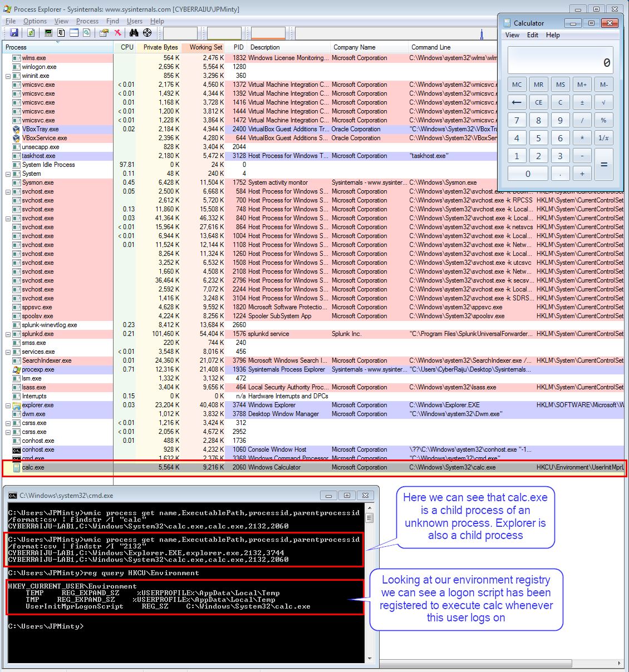Screen dimensions: 629x672
Task: Open System Information via the graph toolbar icon
Action: pyautogui.click(x=48, y=33)
